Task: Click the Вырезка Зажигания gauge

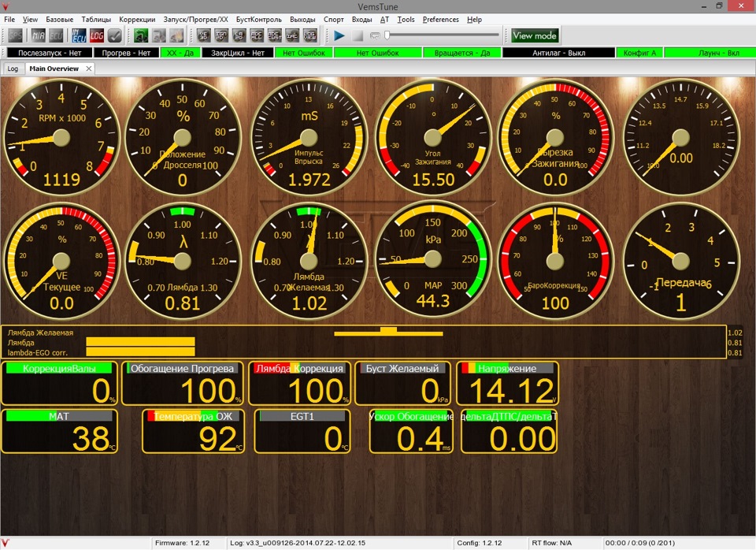Action: (555, 137)
